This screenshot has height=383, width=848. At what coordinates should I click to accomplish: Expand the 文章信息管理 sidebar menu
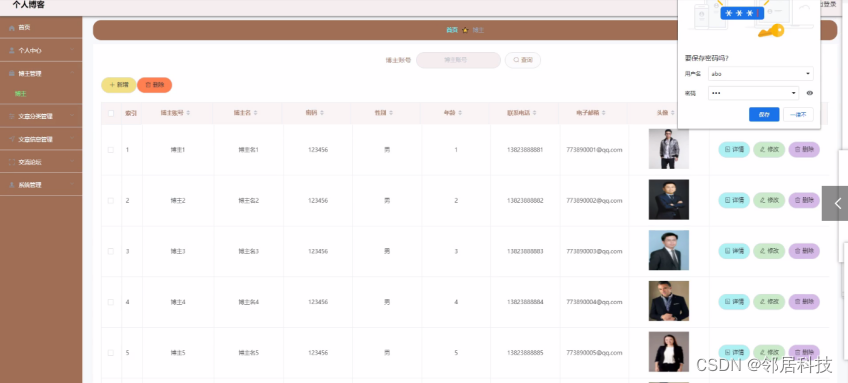41,139
